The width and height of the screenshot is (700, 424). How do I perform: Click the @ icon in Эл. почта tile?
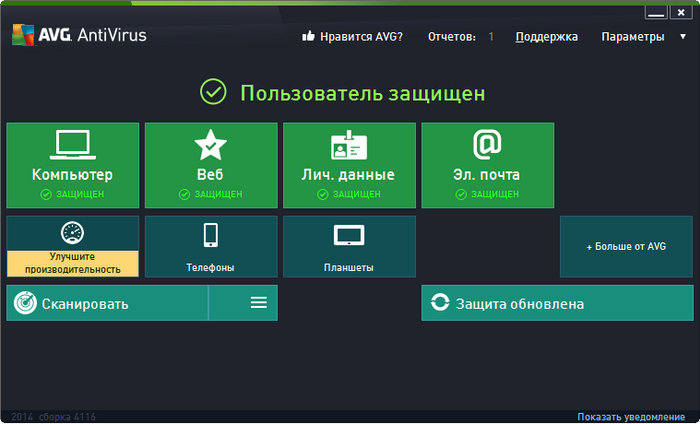tap(487, 144)
